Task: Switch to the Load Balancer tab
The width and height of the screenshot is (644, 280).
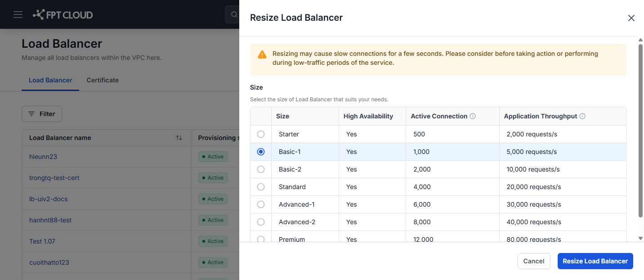Action: [50, 80]
